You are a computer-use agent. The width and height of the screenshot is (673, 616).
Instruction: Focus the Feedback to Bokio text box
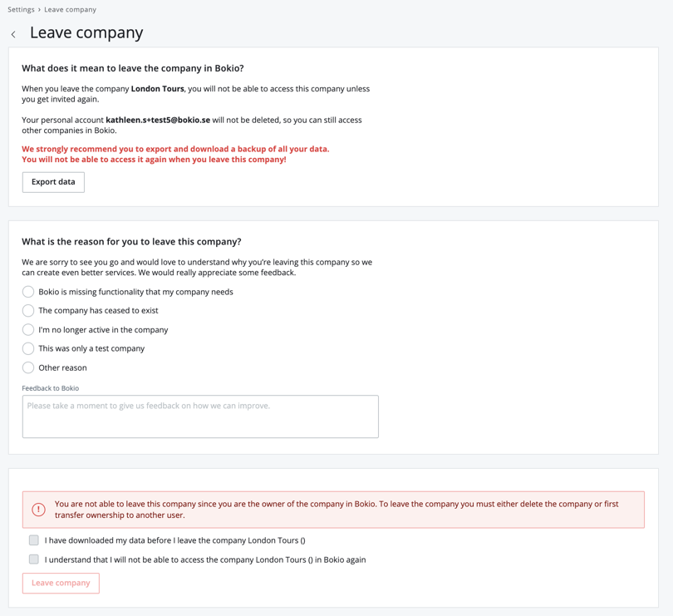point(200,416)
